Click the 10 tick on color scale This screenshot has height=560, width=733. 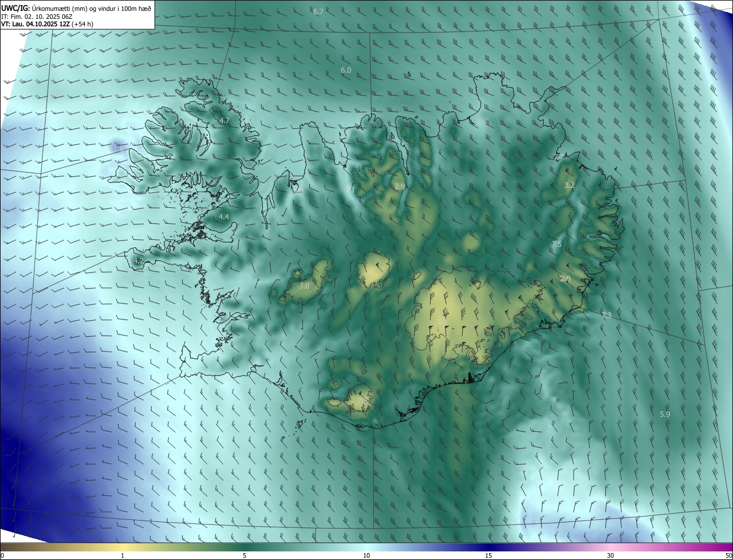click(366, 555)
